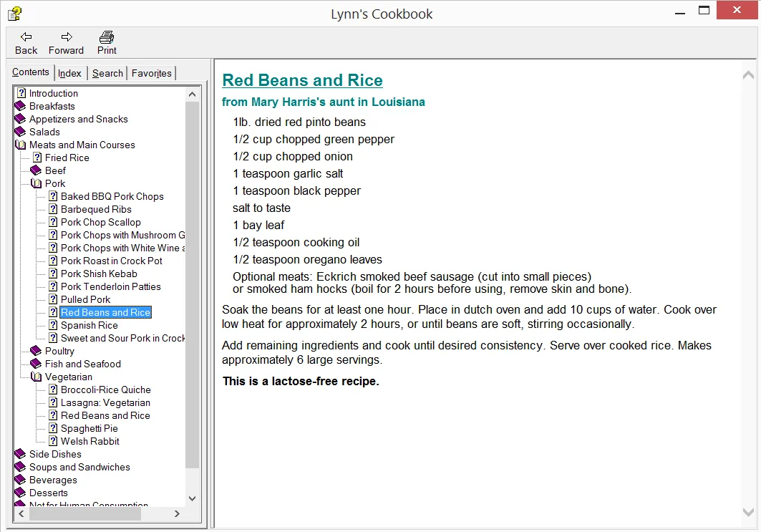Open Sweet and Sour Pork in Crock

[122, 338]
